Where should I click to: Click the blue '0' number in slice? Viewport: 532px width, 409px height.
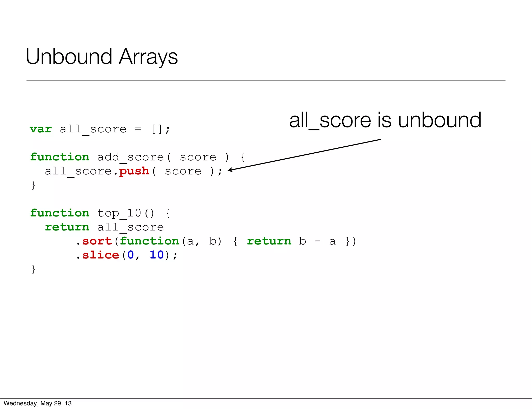coord(130,255)
